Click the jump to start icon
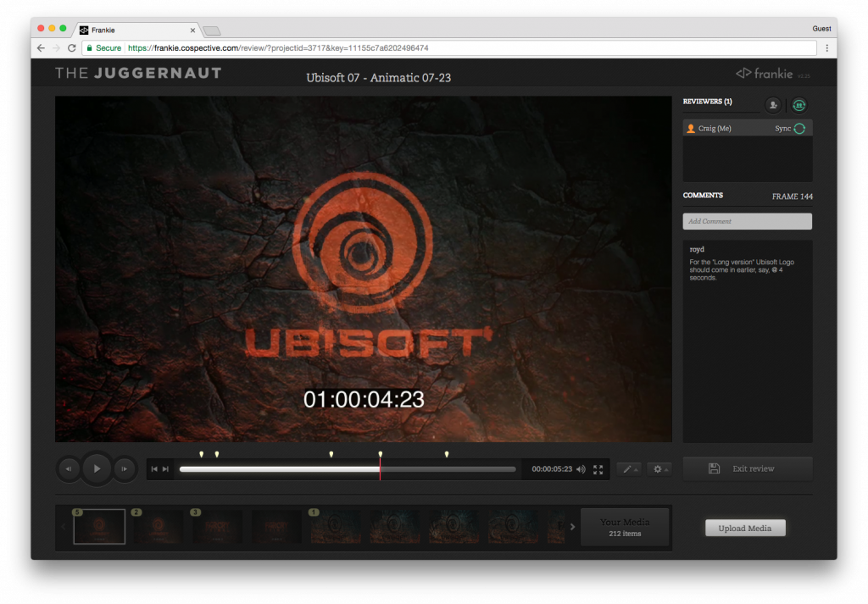The image size is (868, 604). pyautogui.click(x=154, y=468)
